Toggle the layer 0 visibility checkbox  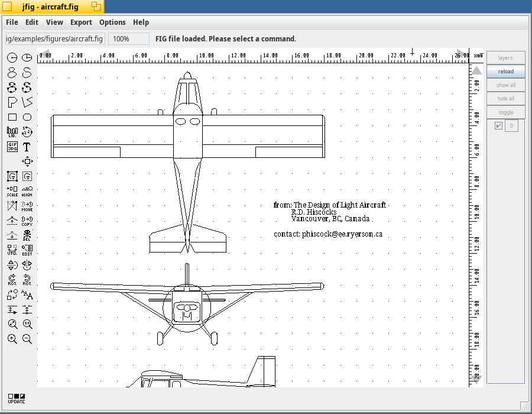498,126
